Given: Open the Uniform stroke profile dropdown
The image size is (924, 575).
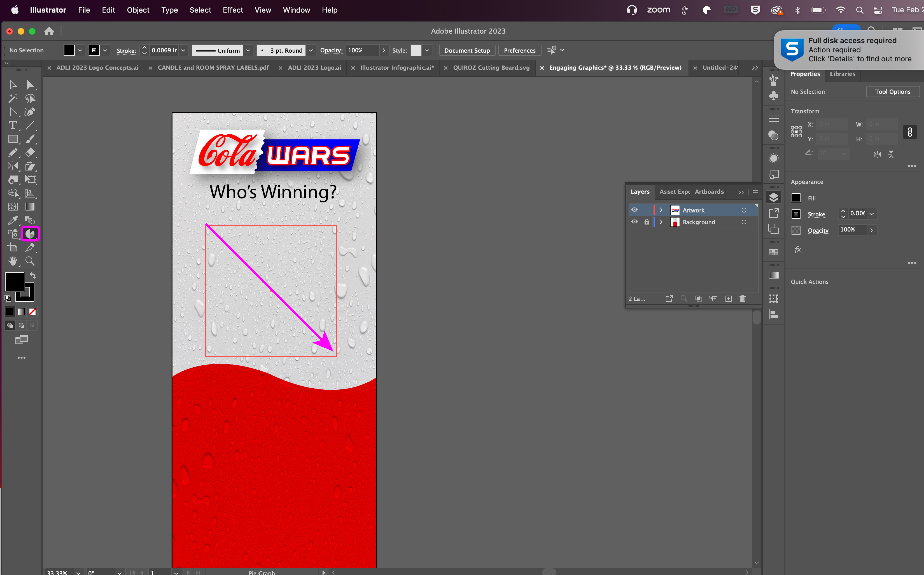Looking at the screenshot, I should point(248,50).
